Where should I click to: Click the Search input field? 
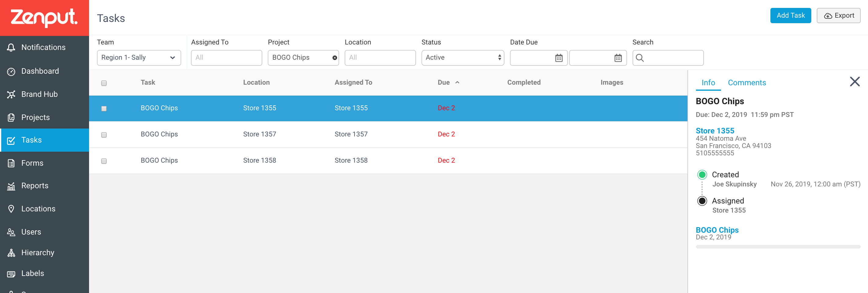pos(668,58)
